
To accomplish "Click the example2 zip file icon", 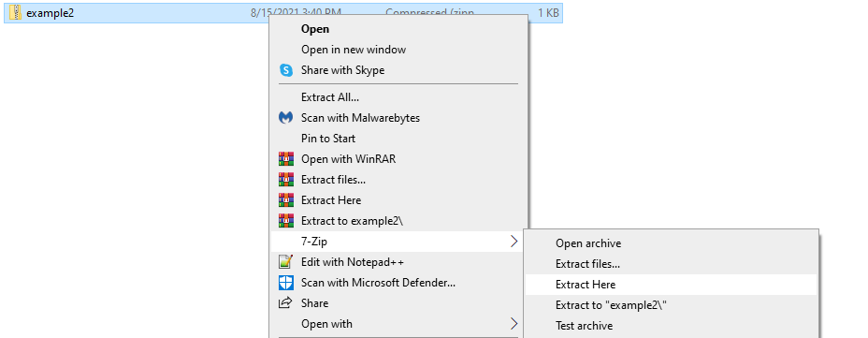I will pos(17,13).
